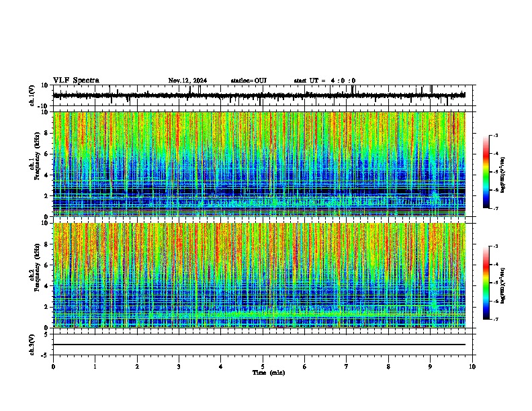532x411 pixels.
Task: Click the date text "Nov.12, 2024"
Action: tap(187, 81)
